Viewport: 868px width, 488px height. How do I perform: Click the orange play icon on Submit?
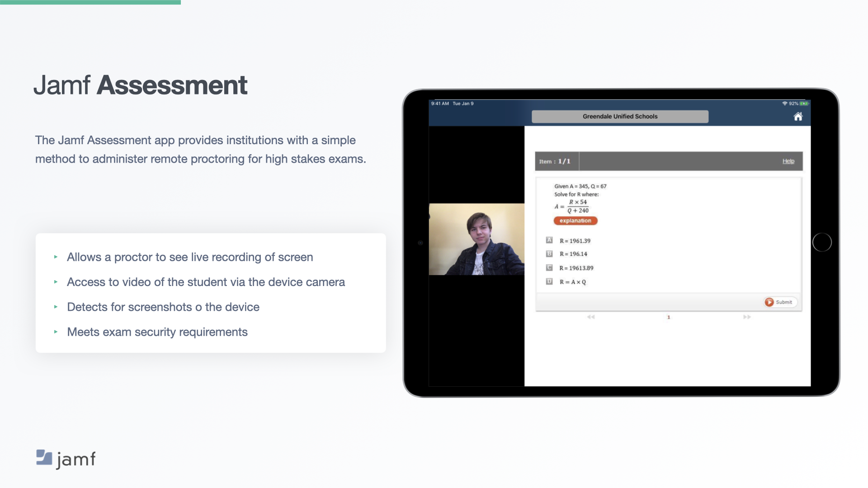[769, 302]
